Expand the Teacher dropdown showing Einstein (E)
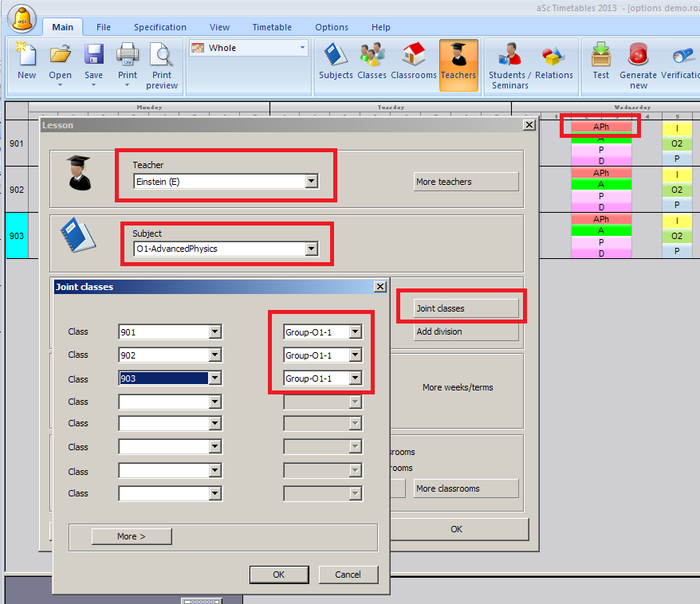This screenshot has height=604, width=700. [x=311, y=182]
